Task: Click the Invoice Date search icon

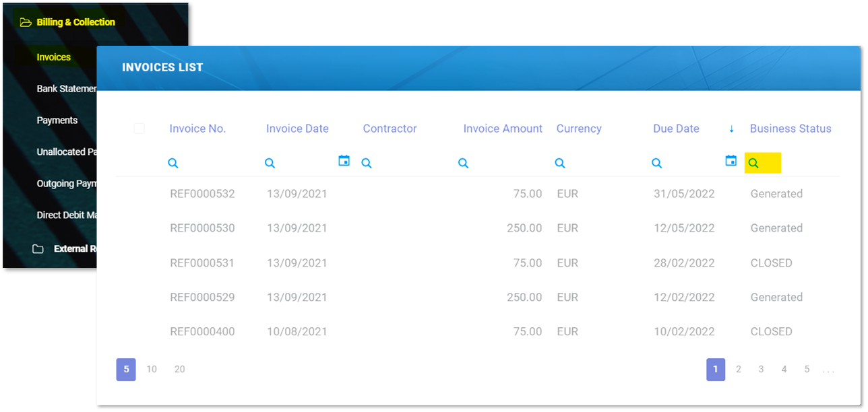Action: (270, 163)
